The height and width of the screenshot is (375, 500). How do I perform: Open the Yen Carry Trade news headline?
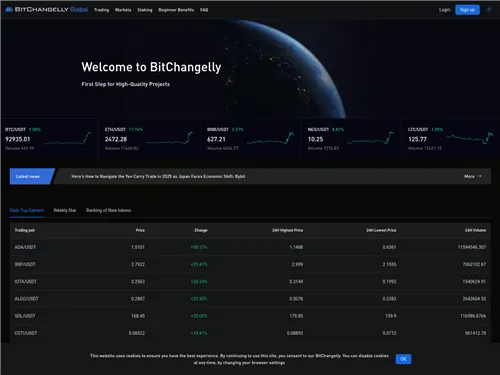[x=158, y=176]
